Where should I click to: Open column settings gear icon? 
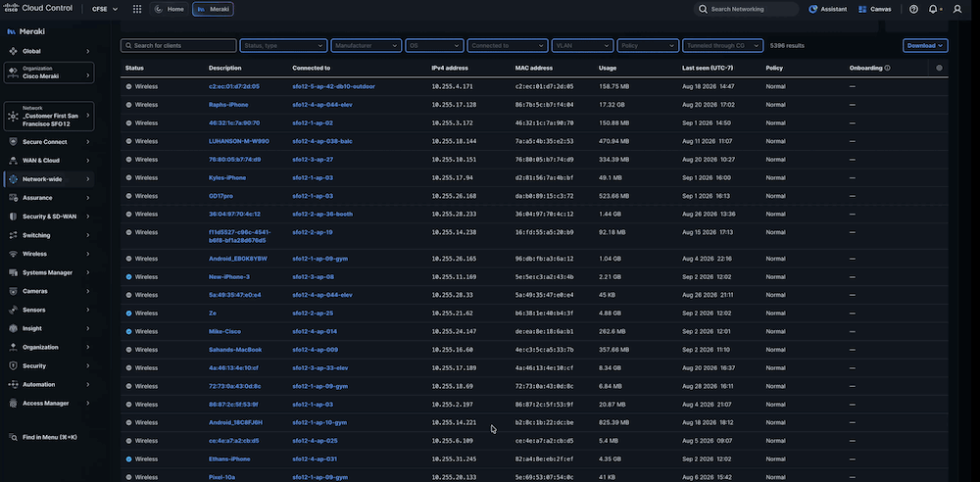(939, 69)
